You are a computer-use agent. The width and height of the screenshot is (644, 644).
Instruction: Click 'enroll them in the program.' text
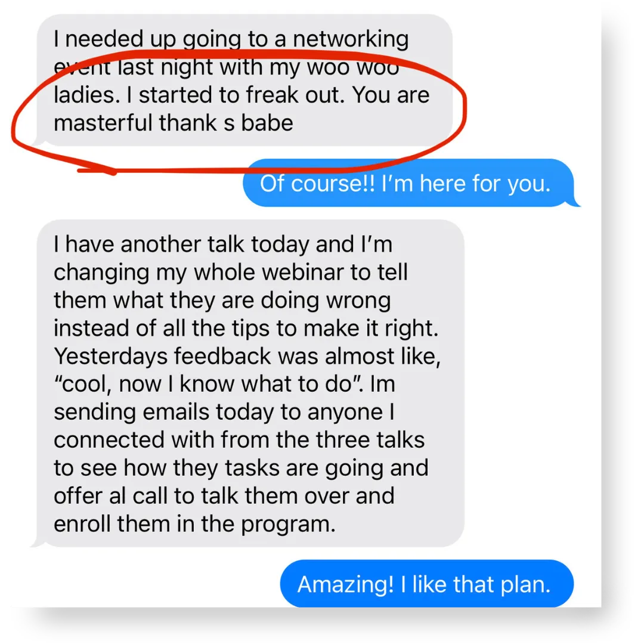[194, 524]
